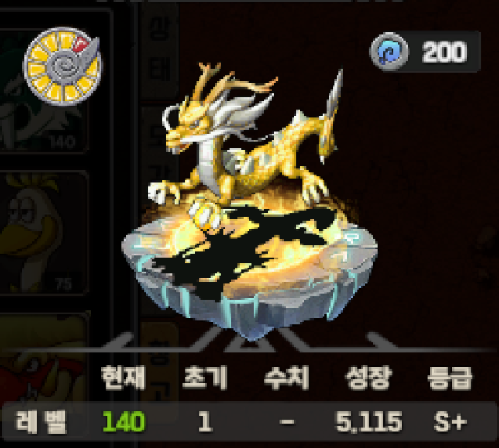The height and width of the screenshot is (448, 499).
Task: Tap the 성장 column header
Action: (368, 377)
